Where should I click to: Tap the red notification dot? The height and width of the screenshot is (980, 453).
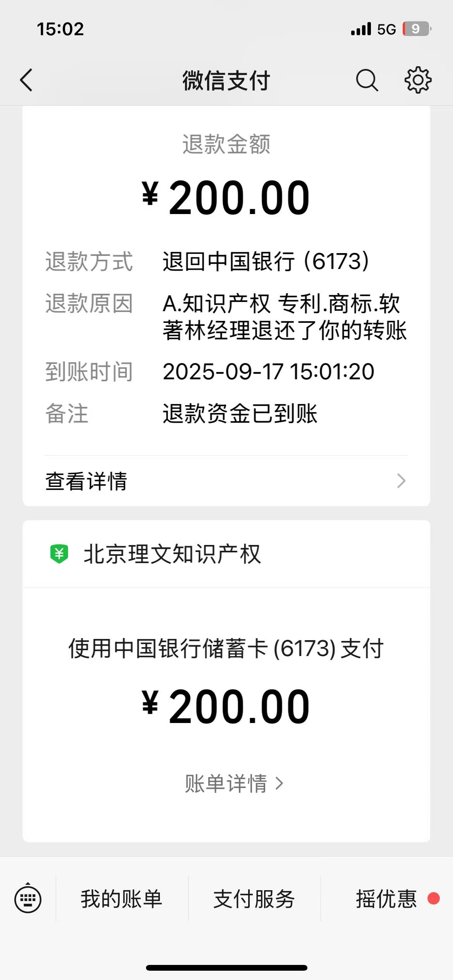tap(434, 898)
